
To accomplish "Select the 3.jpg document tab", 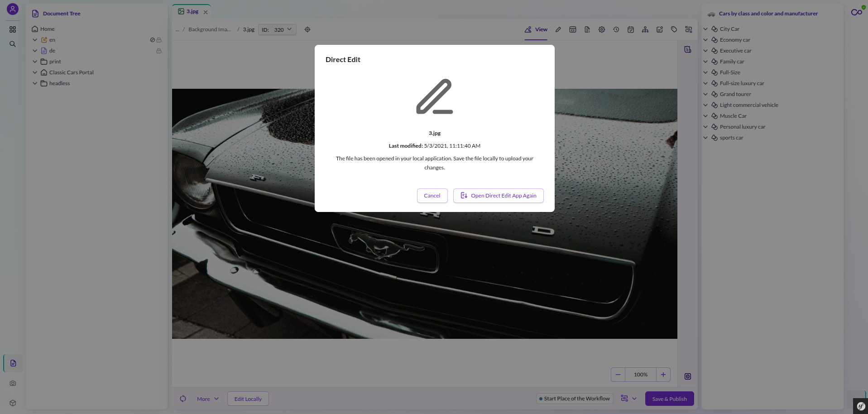I will click(x=189, y=11).
